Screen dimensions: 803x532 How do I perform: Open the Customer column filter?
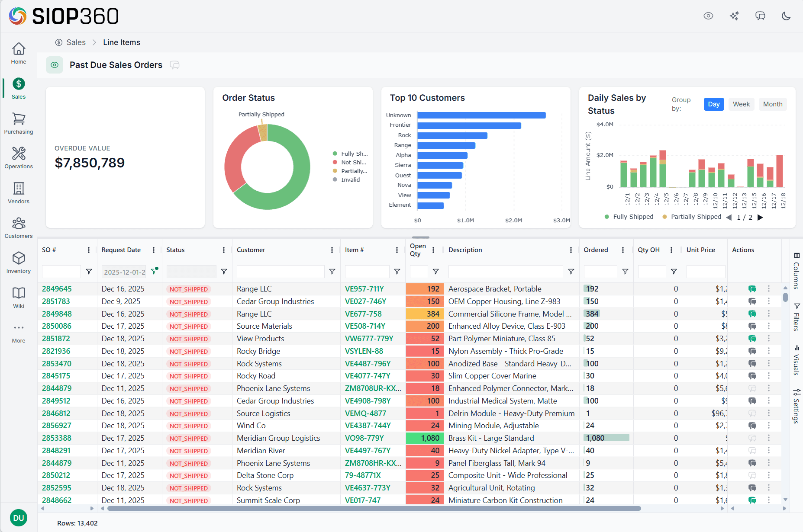click(332, 272)
